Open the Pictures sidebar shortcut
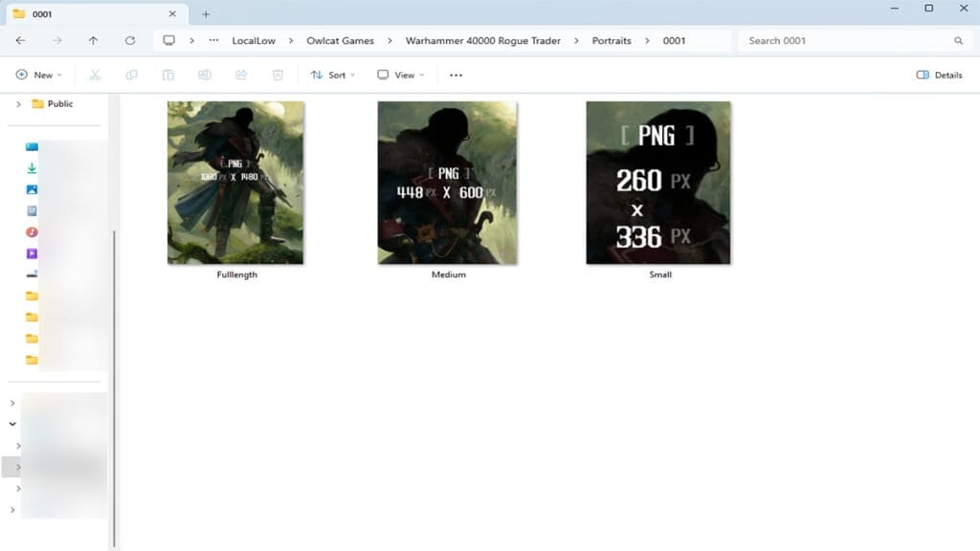The height and width of the screenshot is (551, 980). pyautogui.click(x=32, y=189)
